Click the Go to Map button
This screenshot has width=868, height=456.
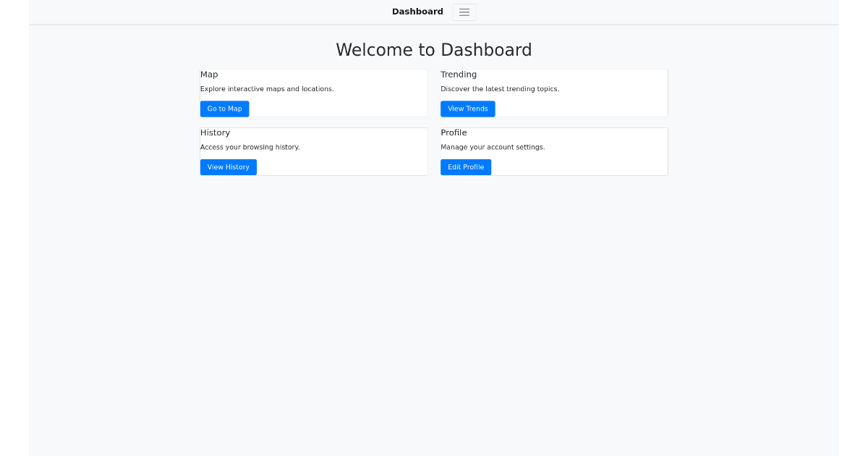(224, 109)
